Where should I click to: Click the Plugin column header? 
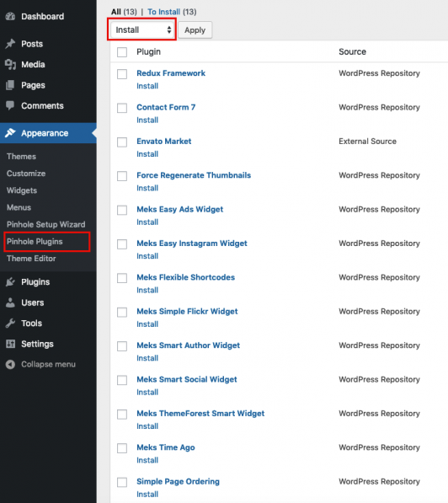pyautogui.click(x=148, y=51)
